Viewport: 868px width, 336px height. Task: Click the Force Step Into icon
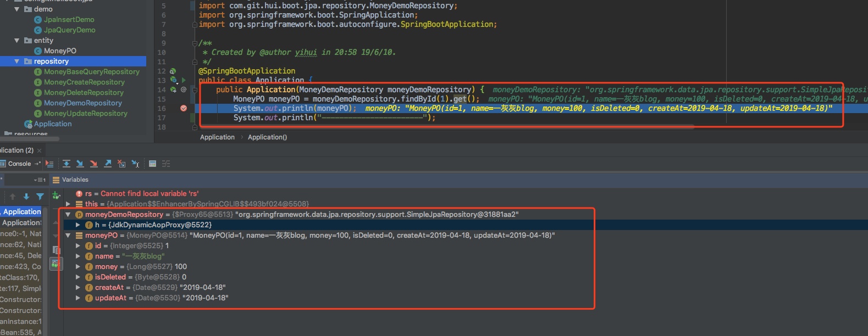(94, 164)
